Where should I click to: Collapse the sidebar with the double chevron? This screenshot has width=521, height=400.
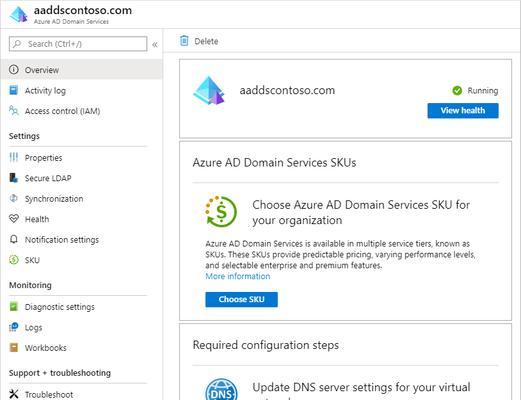155,45
